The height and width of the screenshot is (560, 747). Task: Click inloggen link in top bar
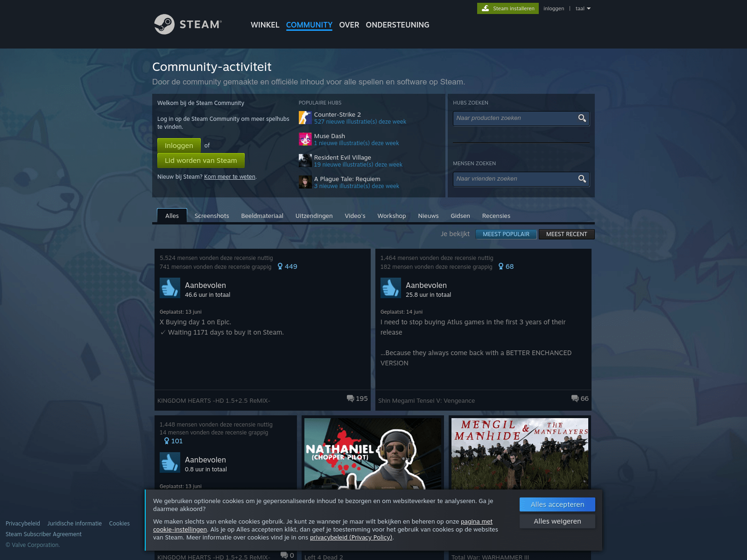coord(554,8)
